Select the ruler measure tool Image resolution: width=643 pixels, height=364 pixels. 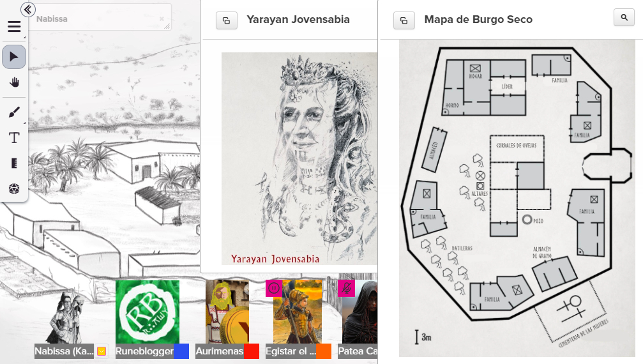tap(14, 163)
